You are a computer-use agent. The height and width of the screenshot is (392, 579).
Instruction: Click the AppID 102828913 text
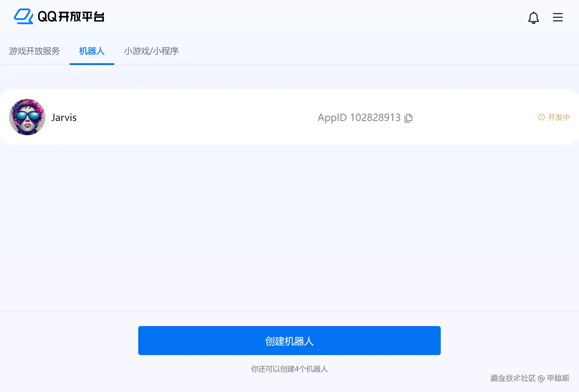point(359,117)
